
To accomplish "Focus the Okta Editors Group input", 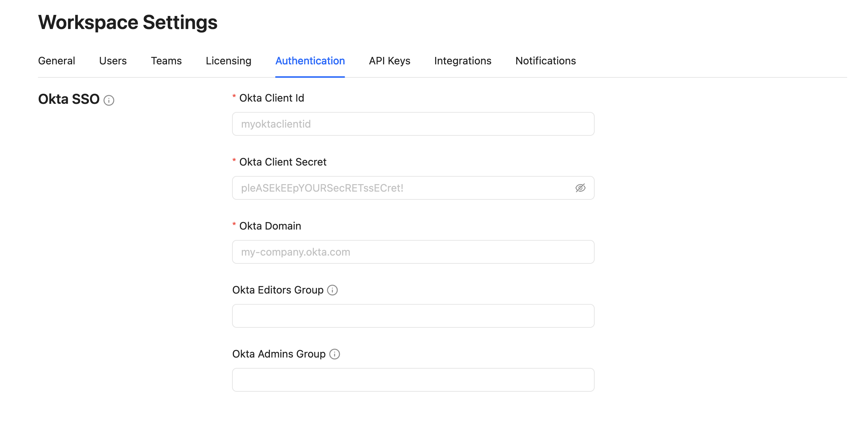I will 413,316.
